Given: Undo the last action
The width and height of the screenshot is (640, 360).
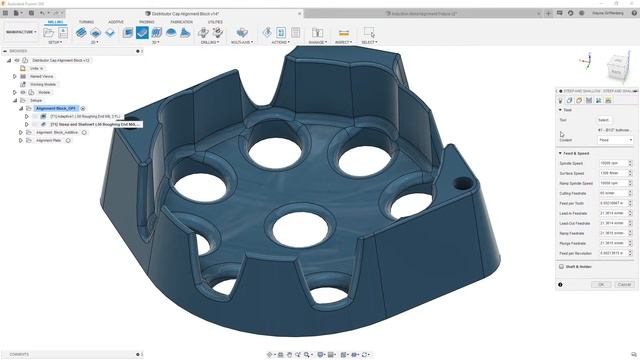Looking at the screenshot, I should tap(42, 13).
